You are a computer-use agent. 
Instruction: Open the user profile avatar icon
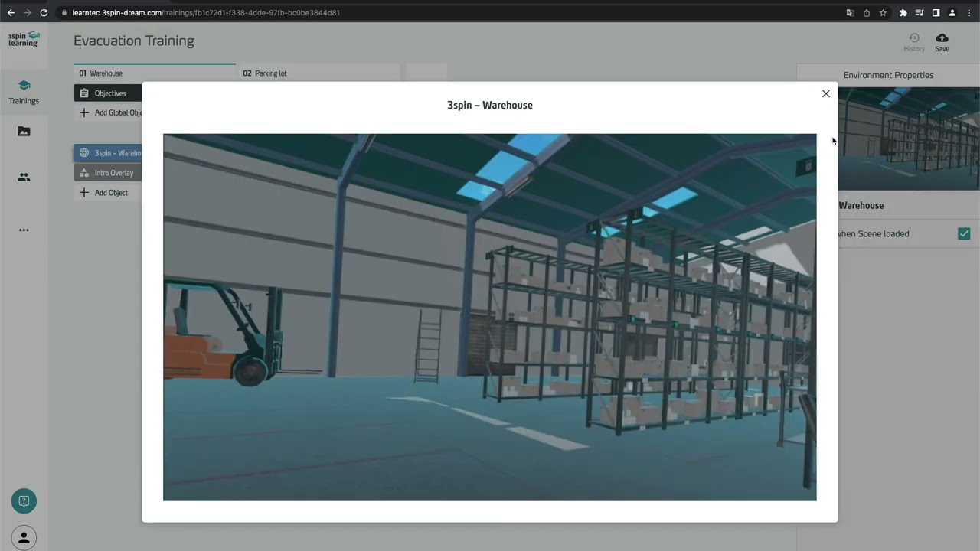24,538
